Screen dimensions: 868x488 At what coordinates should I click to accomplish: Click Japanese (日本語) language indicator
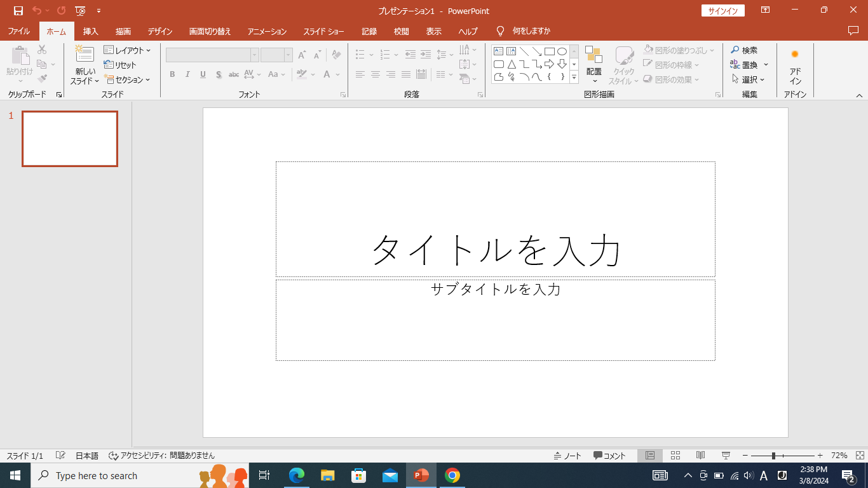tap(87, 456)
